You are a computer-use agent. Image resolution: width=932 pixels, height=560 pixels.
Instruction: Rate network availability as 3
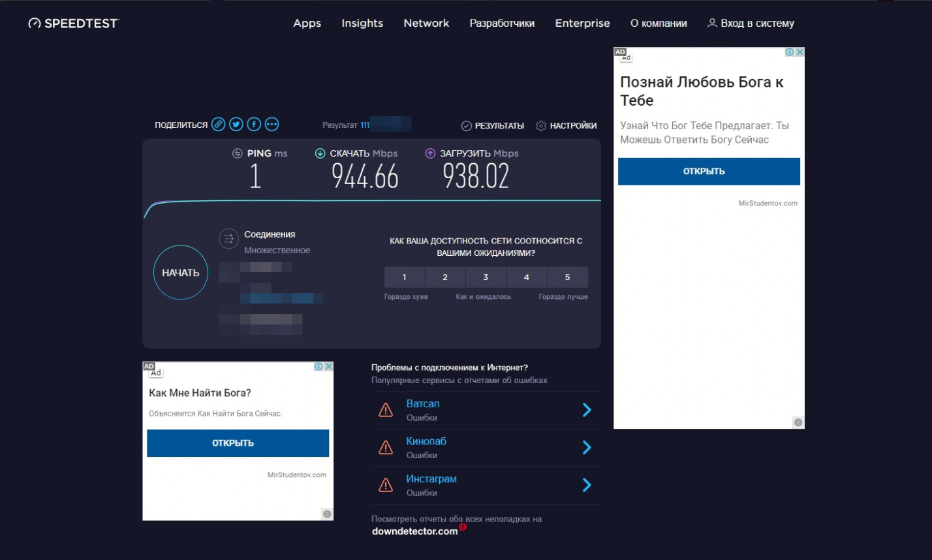(x=486, y=277)
